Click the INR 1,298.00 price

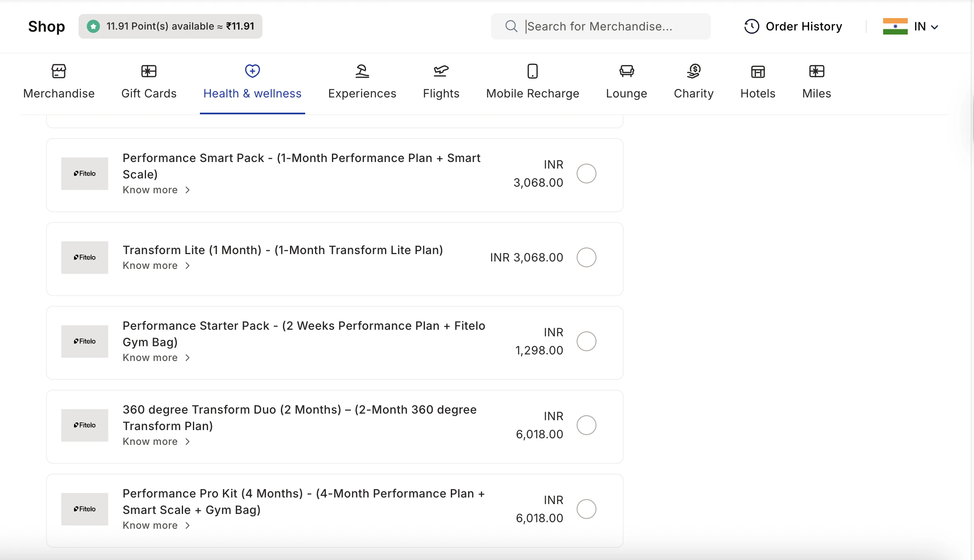[539, 341]
